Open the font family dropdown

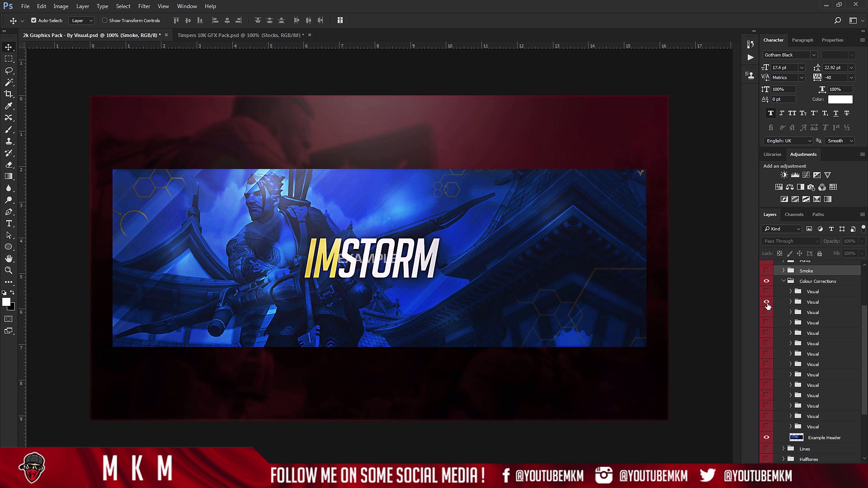click(x=813, y=55)
